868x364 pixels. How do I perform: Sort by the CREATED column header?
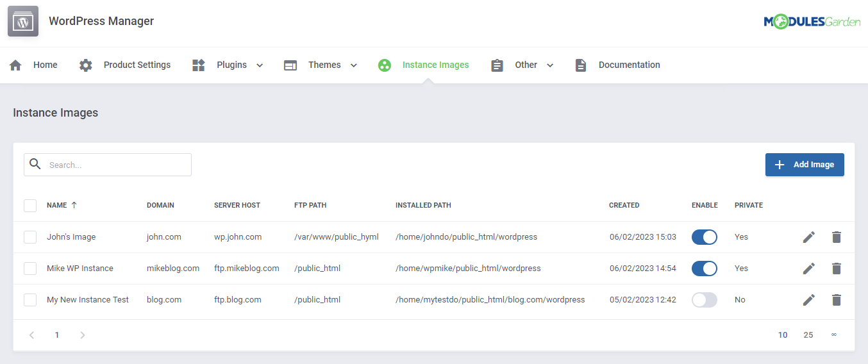(x=624, y=206)
